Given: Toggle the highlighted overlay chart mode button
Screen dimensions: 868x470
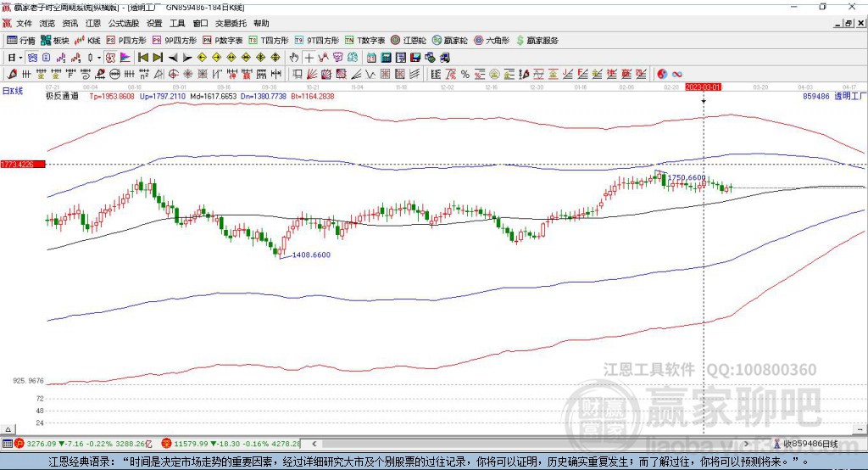Looking at the screenshot, I should tap(33, 58).
